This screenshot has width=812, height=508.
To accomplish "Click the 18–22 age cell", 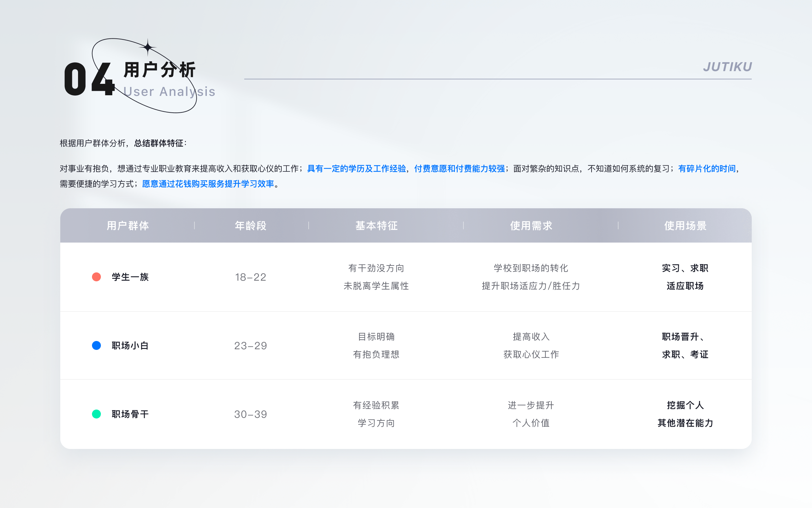I will click(x=251, y=277).
